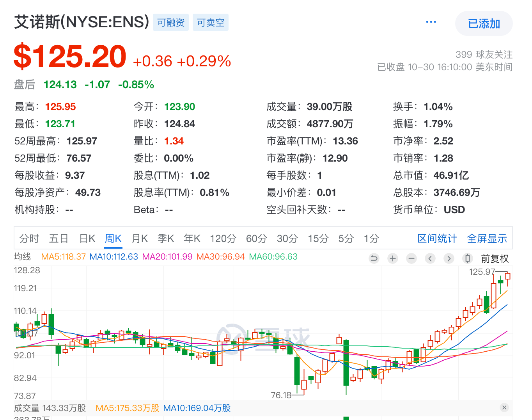
Task: Click the stock title 艾诺斯(NYSE:ENS)
Action: (x=82, y=22)
